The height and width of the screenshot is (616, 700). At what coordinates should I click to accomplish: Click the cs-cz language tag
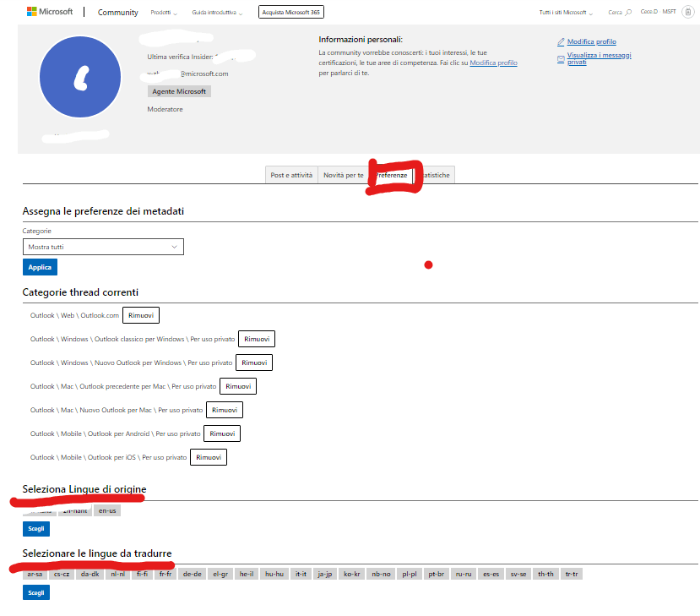point(62,574)
